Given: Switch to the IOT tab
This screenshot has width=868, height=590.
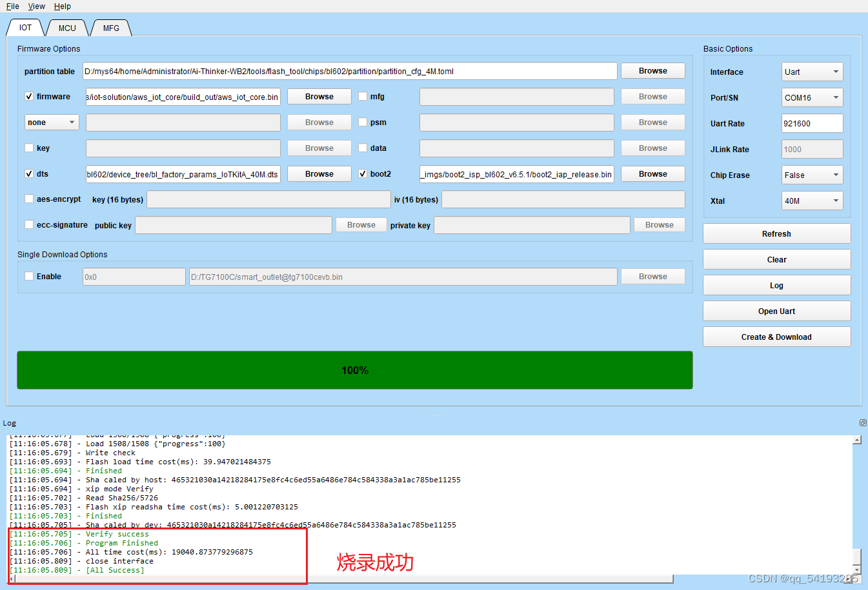Looking at the screenshot, I should click(x=25, y=28).
